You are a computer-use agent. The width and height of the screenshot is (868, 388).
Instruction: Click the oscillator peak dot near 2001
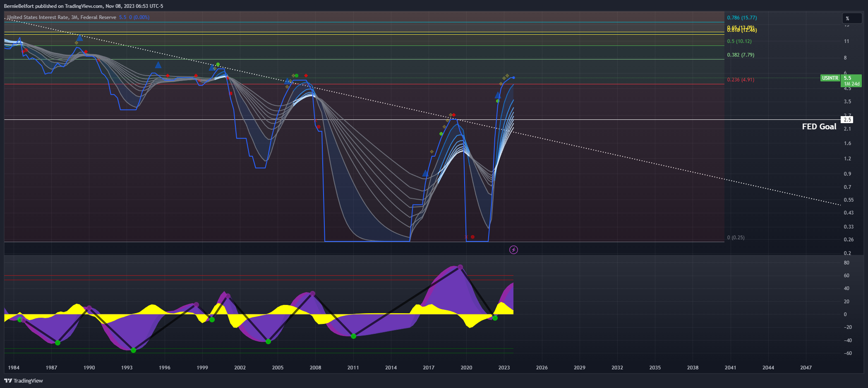(228, 296)
